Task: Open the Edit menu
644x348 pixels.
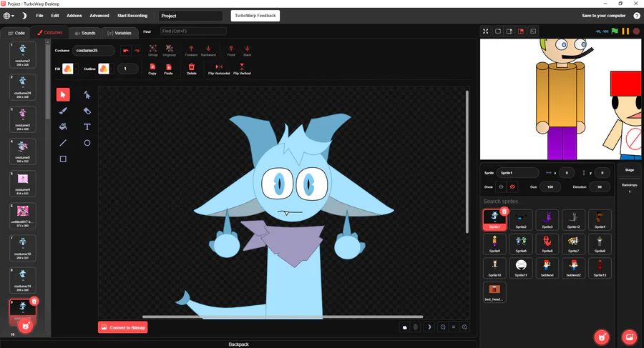Action: coord(55,16)
